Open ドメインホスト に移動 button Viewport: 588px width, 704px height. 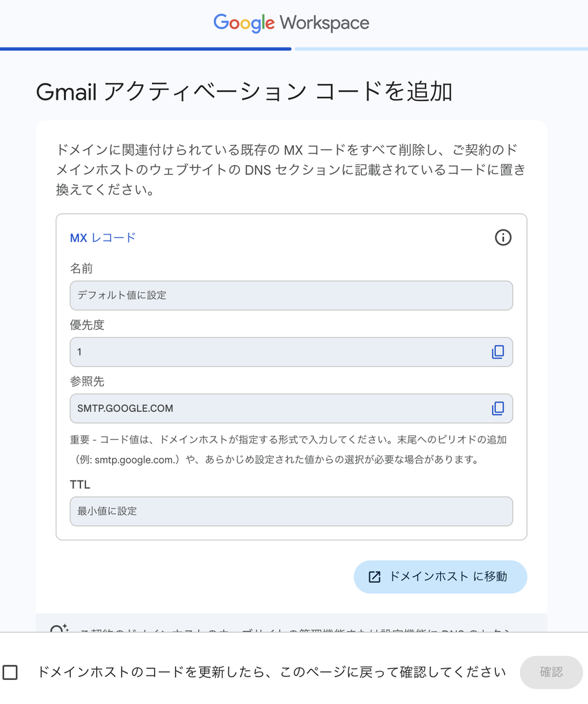(x=440, y=577)
